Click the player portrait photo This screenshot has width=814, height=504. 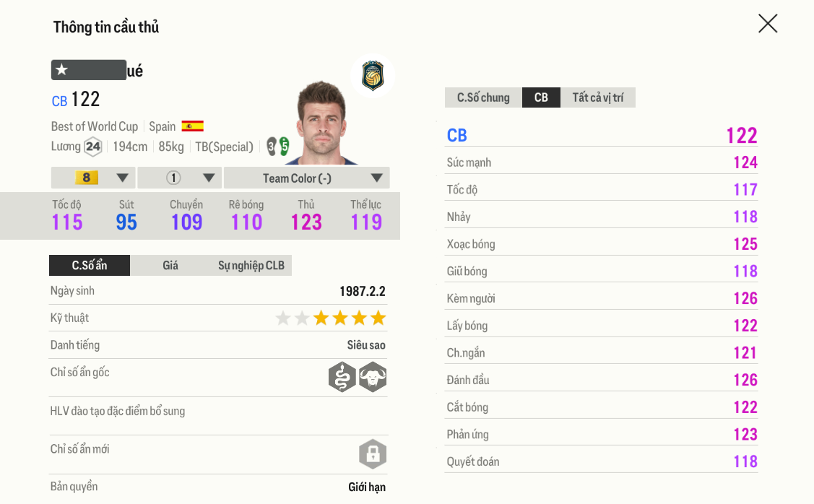[x=321, y=123]
